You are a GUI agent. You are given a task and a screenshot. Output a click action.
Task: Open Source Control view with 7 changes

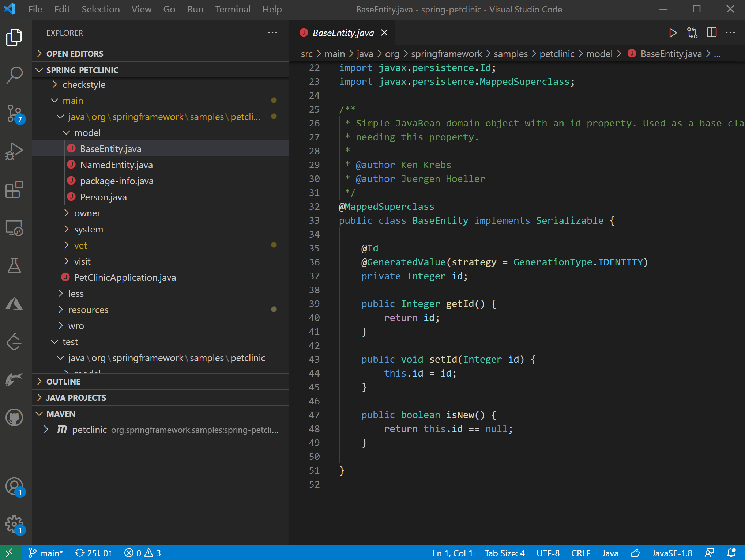15,113
